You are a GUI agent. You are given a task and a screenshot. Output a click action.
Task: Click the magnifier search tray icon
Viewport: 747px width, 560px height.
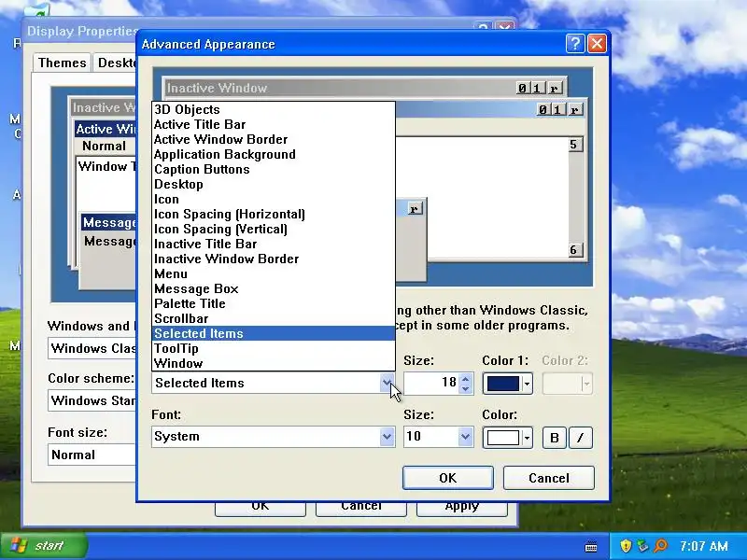coord(660,546)
